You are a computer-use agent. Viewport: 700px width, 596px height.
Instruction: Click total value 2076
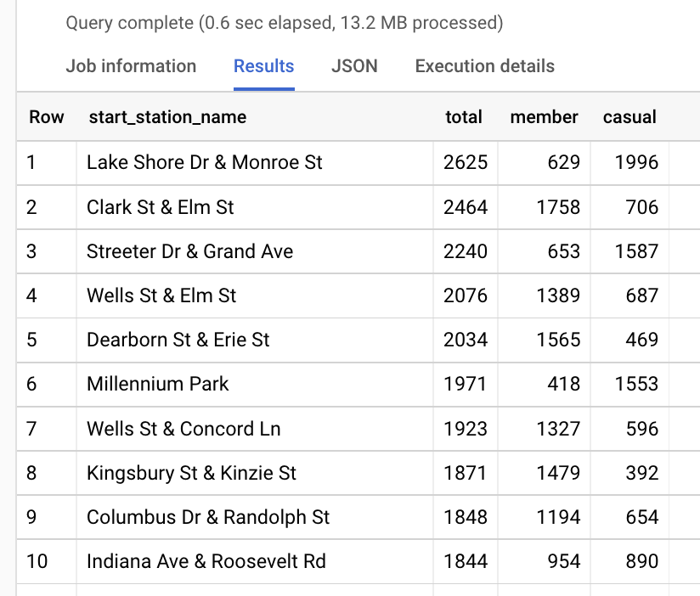tap(466, 295)
